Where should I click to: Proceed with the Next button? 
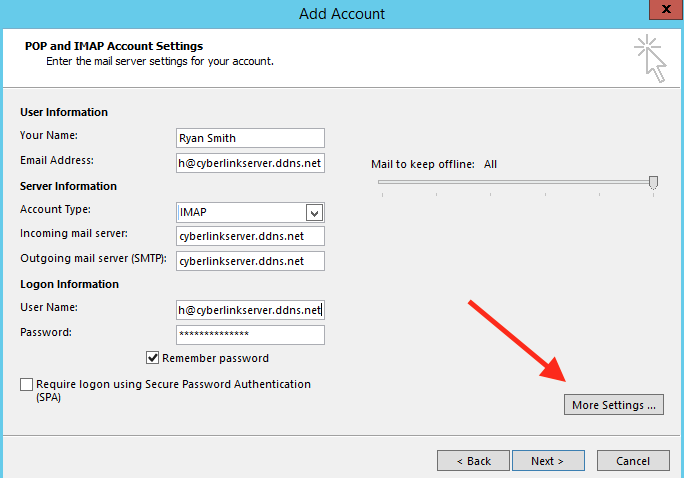coord(548,461)
